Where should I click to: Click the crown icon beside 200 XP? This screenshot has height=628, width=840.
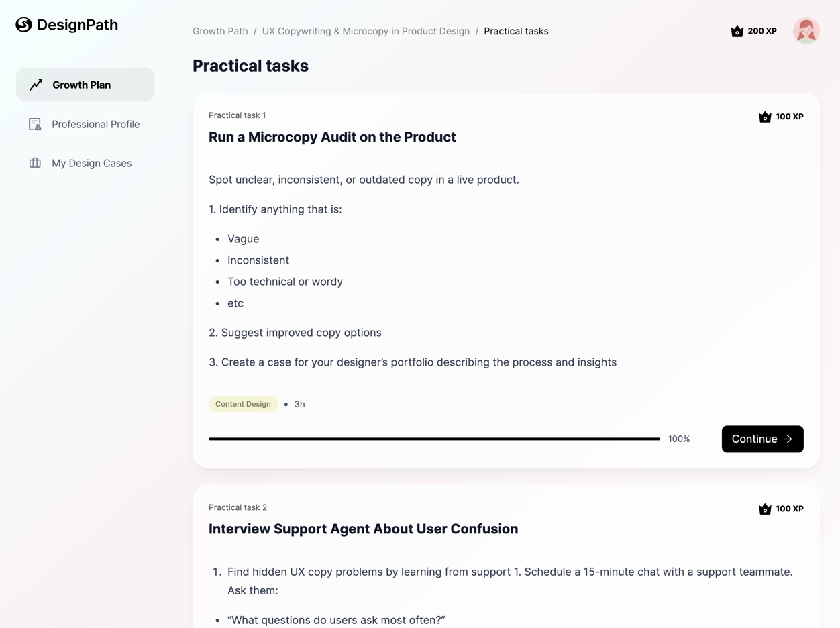(737, 31)
